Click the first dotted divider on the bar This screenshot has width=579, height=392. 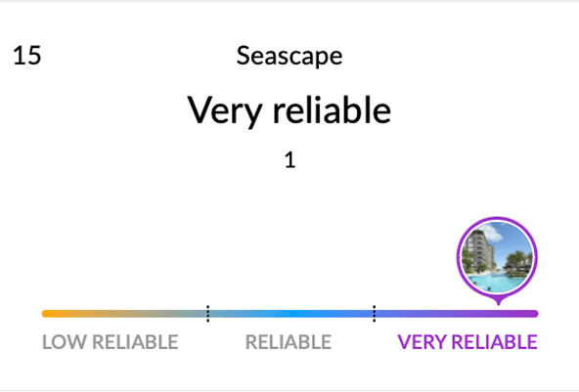pos(208,314)
